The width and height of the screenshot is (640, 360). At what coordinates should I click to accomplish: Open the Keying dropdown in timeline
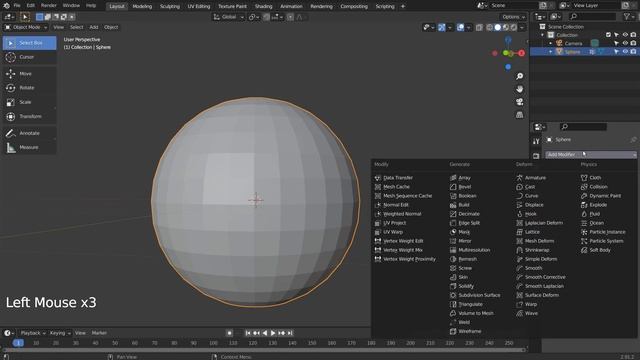point(60,333)
